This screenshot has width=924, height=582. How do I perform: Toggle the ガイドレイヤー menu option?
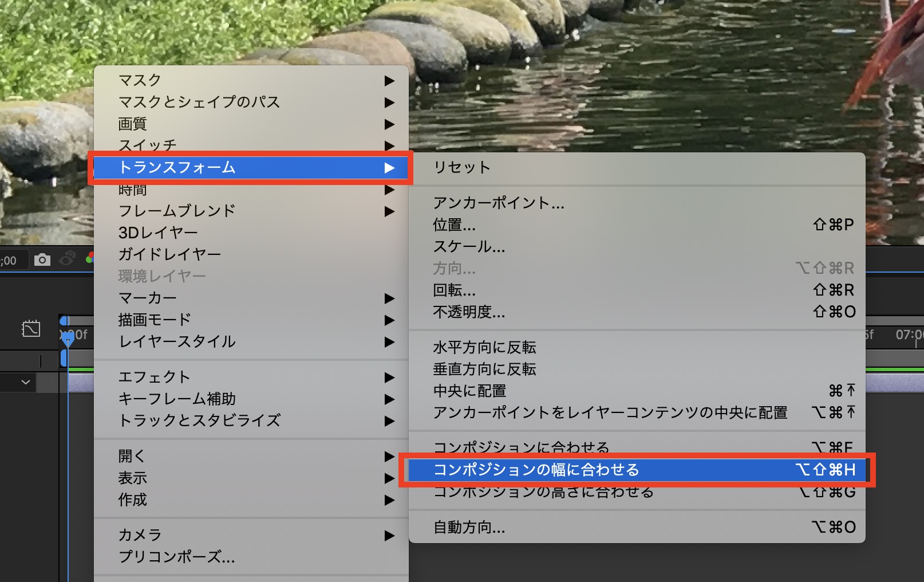[251, 254]
